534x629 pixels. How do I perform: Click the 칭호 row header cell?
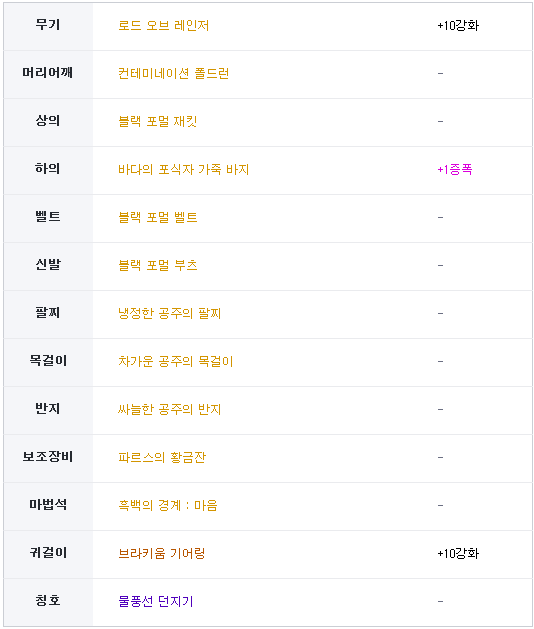(48, 602)
